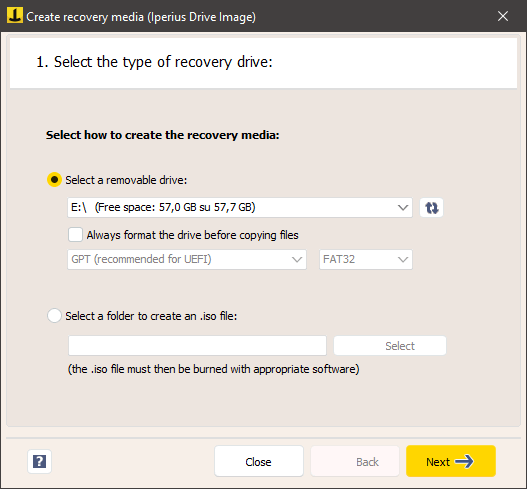
Task: Click the Iperius logo in title bar
Action: 15,15
